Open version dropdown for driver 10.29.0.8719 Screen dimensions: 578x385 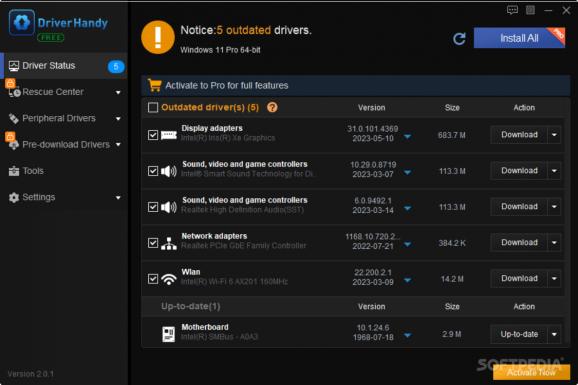pyautogui.click(x=407, y=173)
